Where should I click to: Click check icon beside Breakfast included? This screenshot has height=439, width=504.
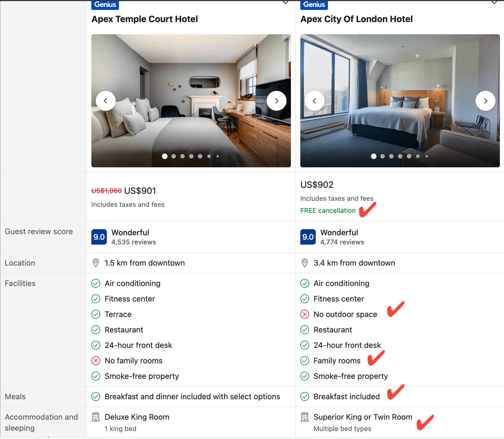click(x=305, y=396)
